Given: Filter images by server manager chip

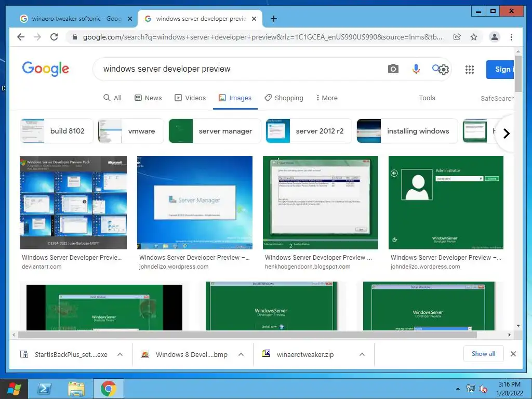Looking at the screenshot, I should tap(215, 131).
